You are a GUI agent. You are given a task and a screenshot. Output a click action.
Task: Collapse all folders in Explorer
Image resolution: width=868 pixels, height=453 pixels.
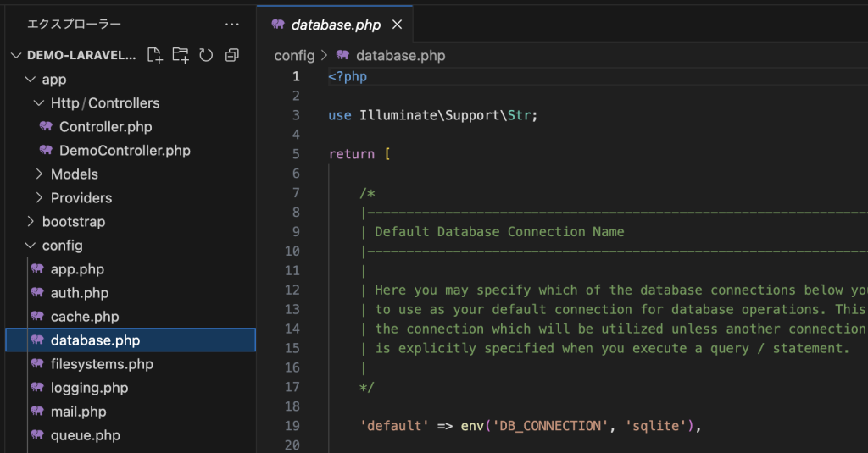[231, 55]
